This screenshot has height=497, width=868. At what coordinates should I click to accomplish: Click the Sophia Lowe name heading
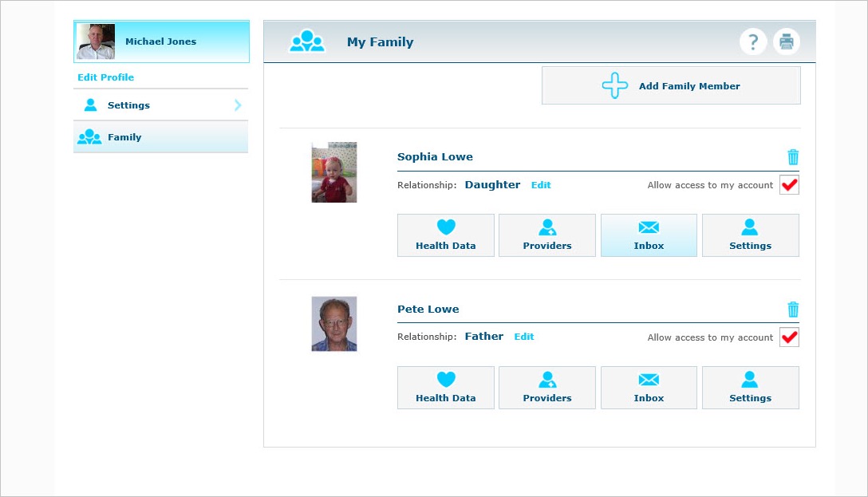(x=435, y=156)
